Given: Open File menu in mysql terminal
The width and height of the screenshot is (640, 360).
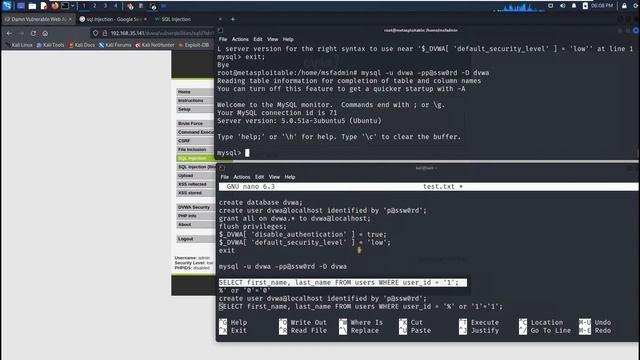Looking at the screenshot, I should (223, 39).
